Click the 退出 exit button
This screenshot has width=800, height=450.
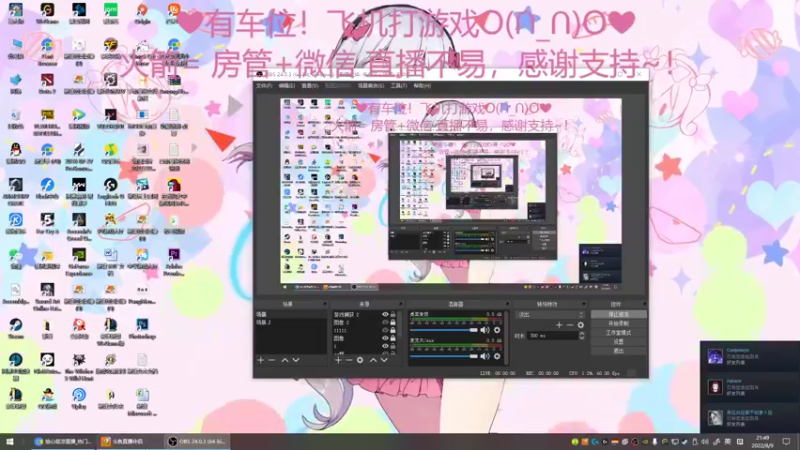click(618, 351)
